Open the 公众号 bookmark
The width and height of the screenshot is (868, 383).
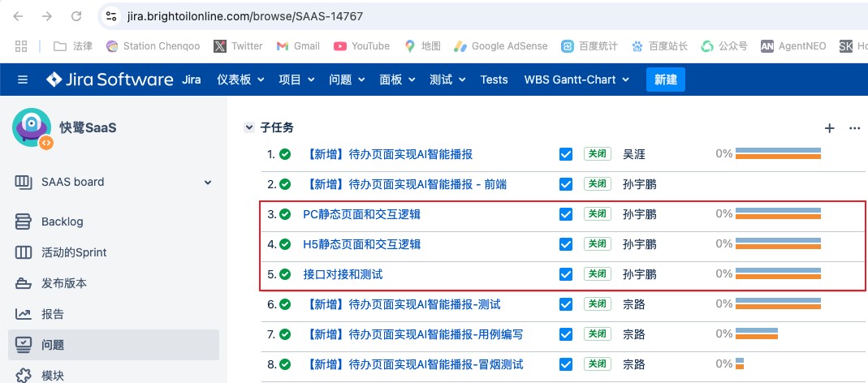724,46
